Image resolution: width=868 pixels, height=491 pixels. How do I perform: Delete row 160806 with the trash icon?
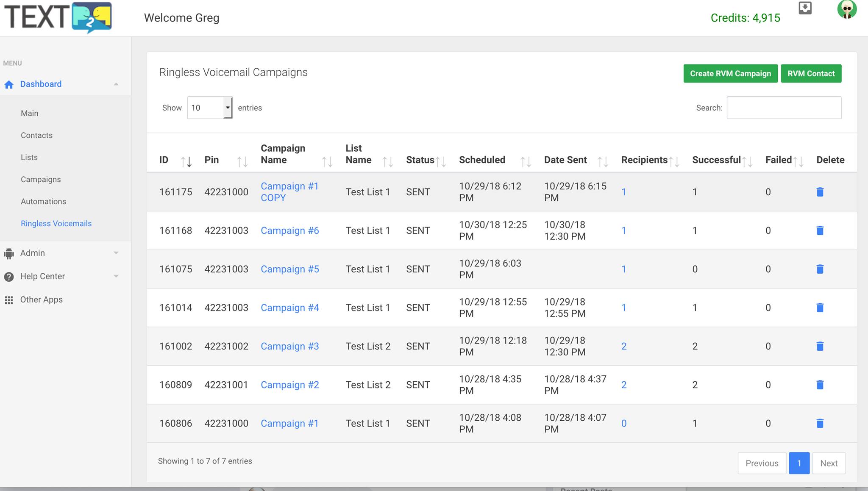(820, 423)
